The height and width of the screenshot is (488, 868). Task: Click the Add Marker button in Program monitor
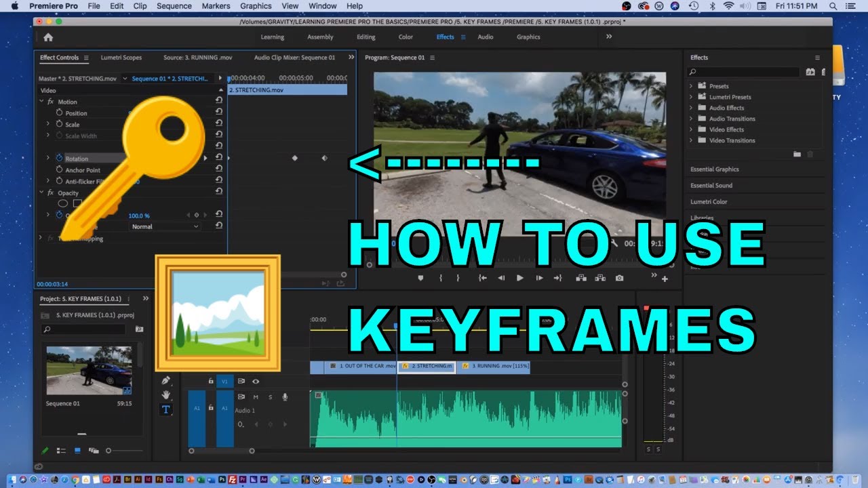(x=420, y=278)
